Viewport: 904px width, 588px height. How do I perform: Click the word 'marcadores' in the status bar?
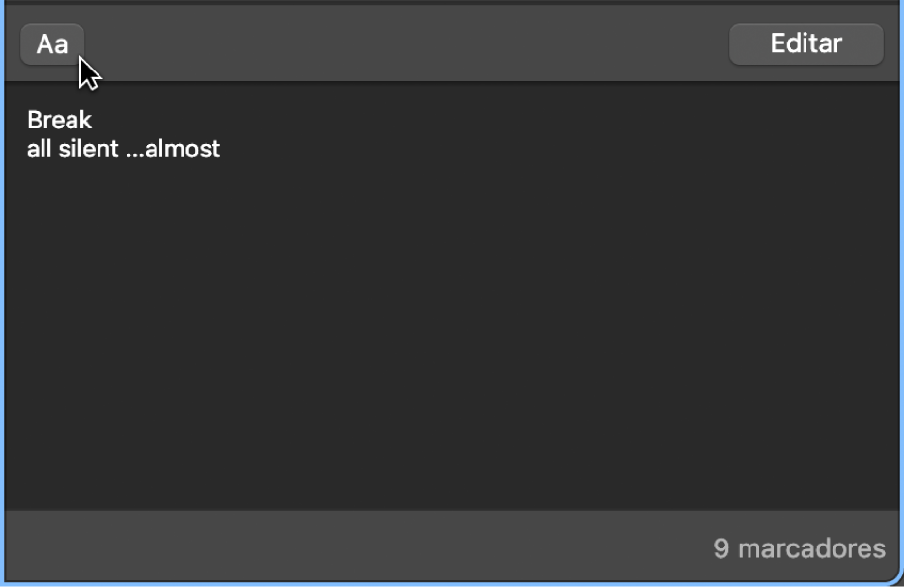(x=811, y=548)
